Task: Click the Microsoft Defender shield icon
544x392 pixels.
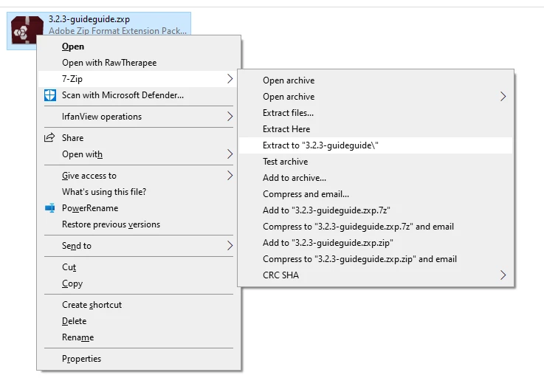Action: tap(50, 95)
